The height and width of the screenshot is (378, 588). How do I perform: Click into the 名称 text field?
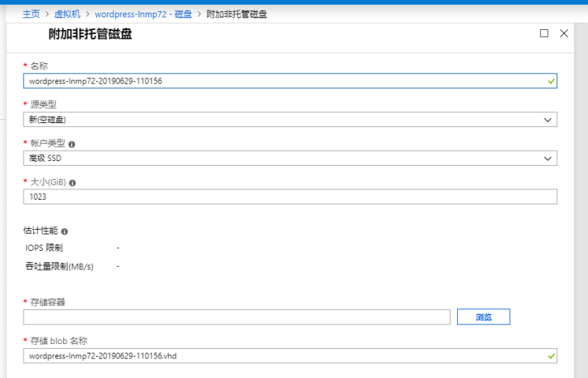click(x=284, y=80)
